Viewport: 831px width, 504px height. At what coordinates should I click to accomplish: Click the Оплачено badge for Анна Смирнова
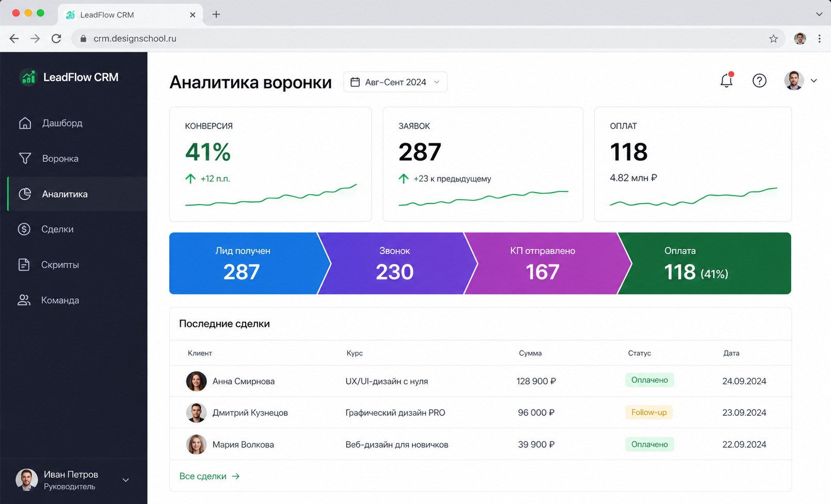(650, 380)
